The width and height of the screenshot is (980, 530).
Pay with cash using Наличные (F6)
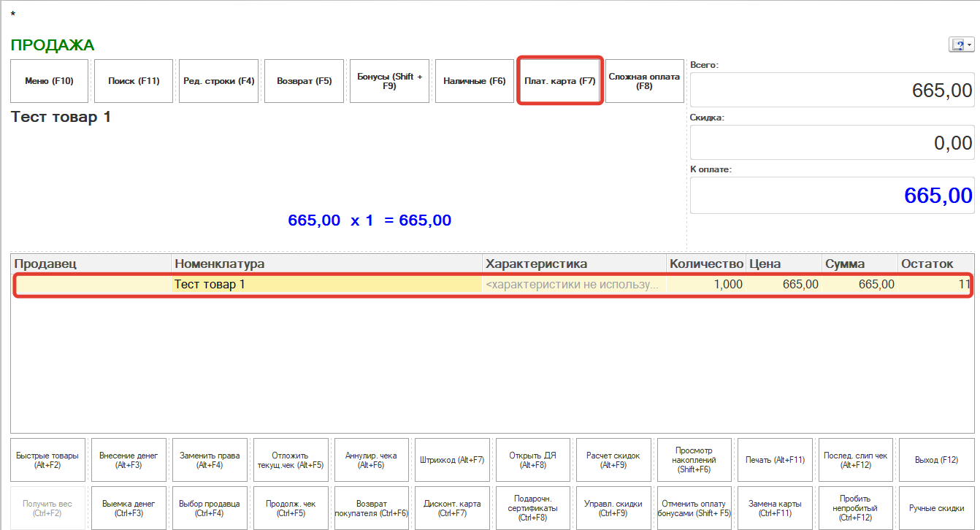(474, 81)
